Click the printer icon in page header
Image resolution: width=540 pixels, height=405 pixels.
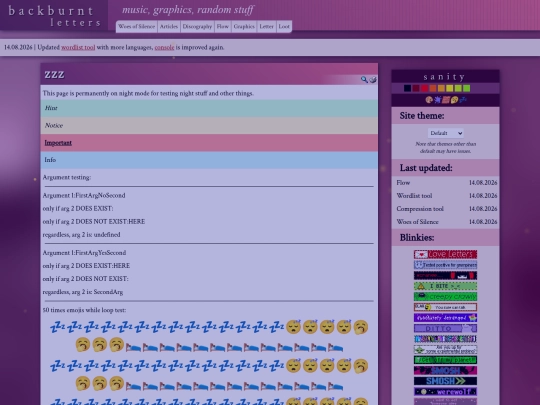373,80
